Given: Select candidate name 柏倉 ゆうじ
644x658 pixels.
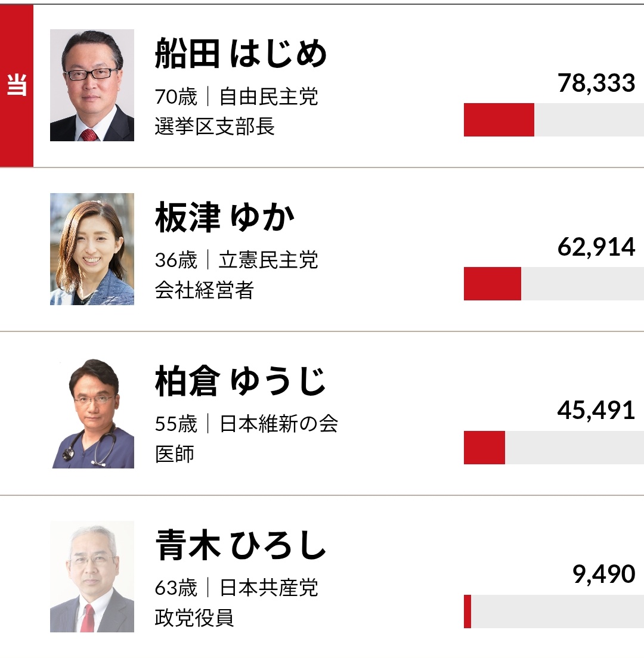Looking at the screenshot, I should [x=241, y=381].
